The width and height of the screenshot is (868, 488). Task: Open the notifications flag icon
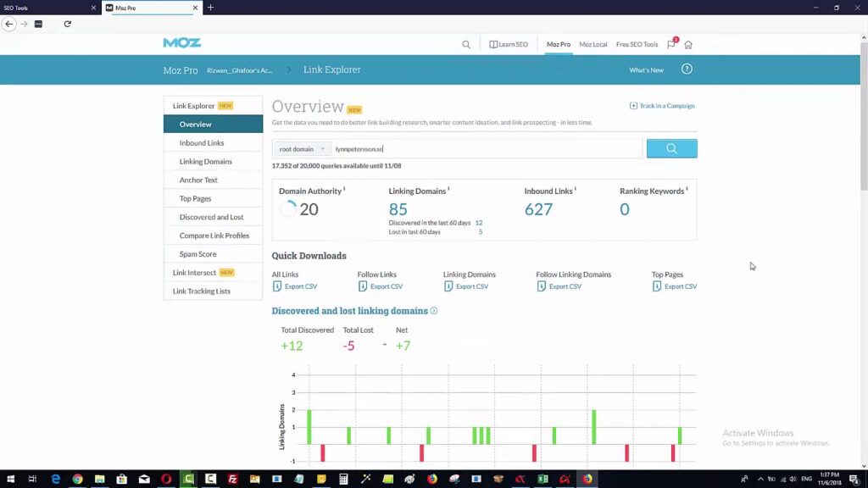click(x=671, y=44)
